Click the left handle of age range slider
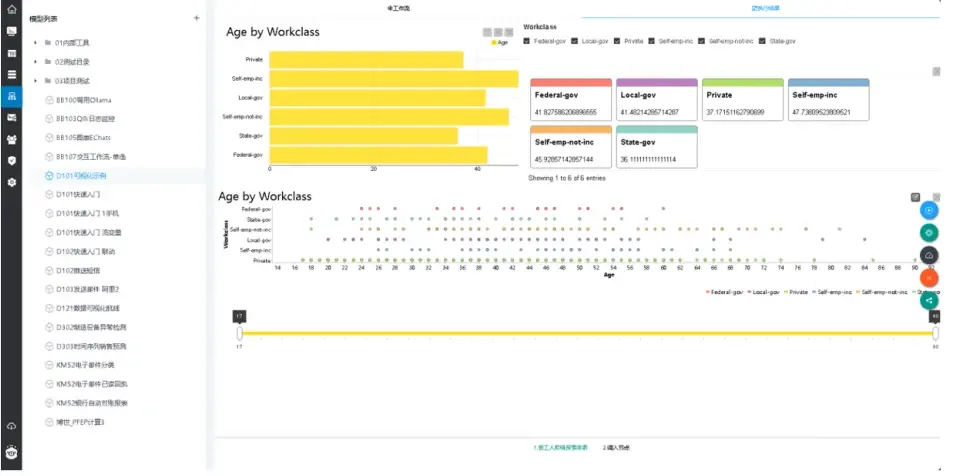This screenshot has width=974, height=476. [239, 331]
